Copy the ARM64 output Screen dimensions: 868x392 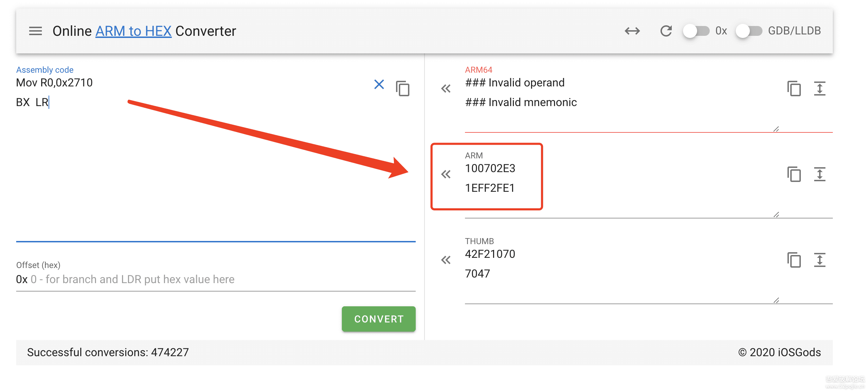(794, 89)
